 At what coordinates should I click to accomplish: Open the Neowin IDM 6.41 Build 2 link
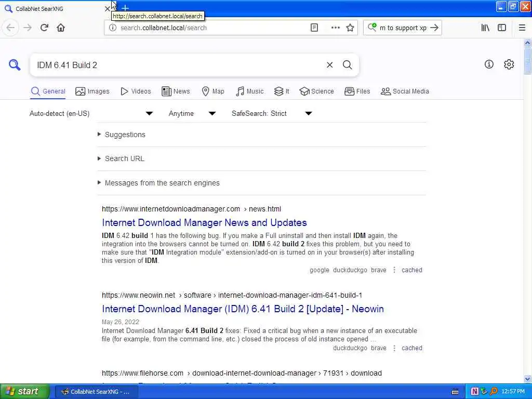point(243,309)
